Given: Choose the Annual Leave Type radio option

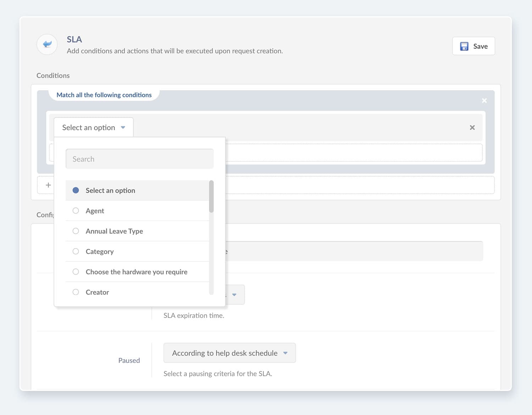Looking at the screenshot, I should tap(76, 231).
